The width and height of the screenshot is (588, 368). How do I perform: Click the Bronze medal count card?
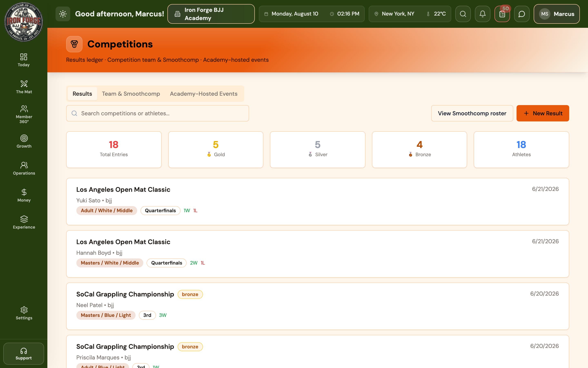419,149
